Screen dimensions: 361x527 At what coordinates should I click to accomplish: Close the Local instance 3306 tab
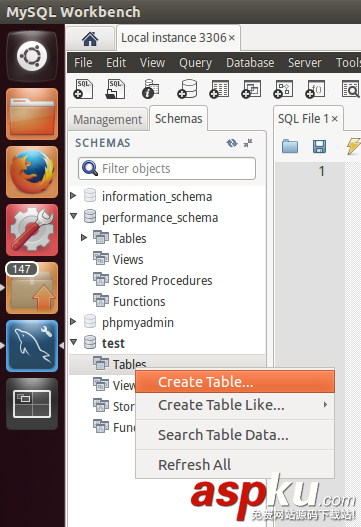[232, 38]
